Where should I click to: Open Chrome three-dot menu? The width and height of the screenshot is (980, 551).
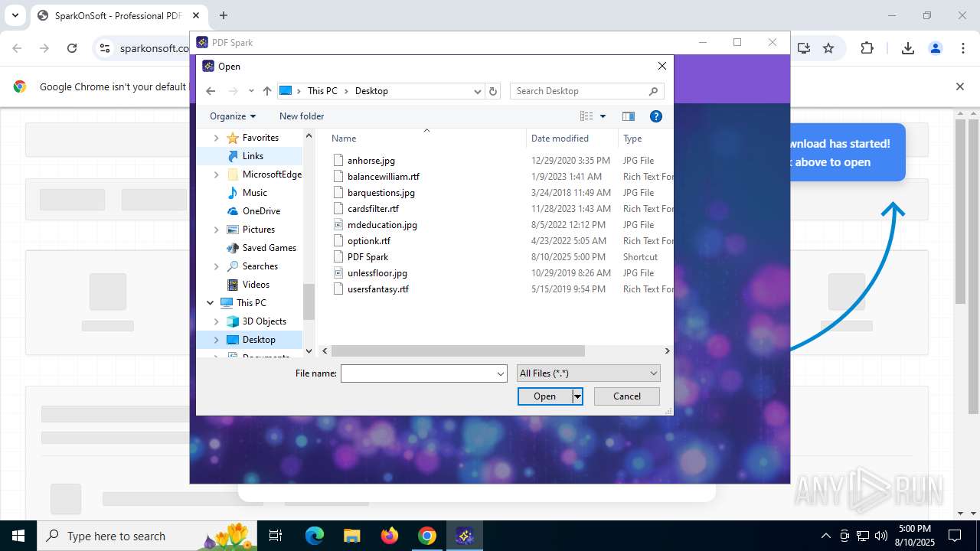click(x=963, y=48)
